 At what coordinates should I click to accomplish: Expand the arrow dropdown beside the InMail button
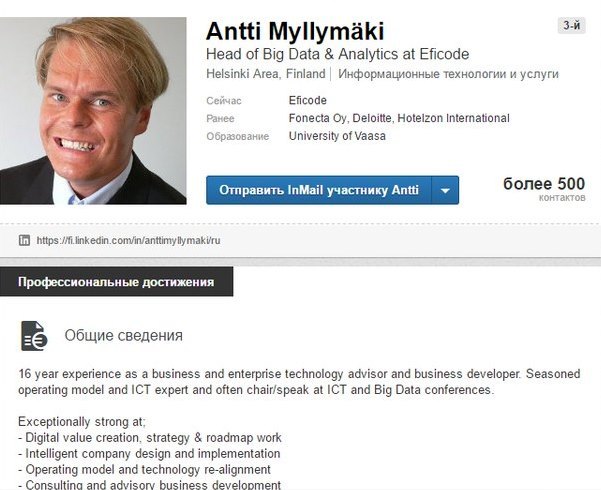coord(446,190)
